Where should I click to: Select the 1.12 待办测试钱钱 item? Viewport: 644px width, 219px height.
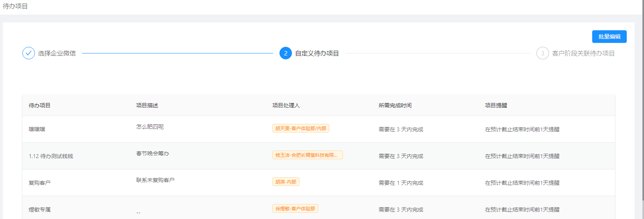51,156
